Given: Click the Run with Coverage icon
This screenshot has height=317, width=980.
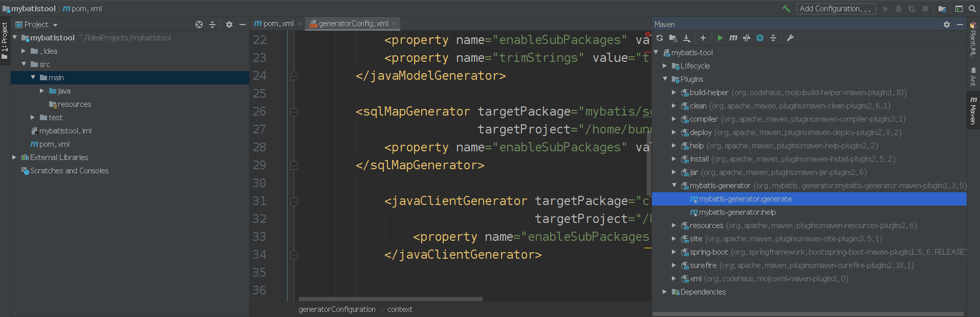Looking at the screenshot, I should click(912, 9).
